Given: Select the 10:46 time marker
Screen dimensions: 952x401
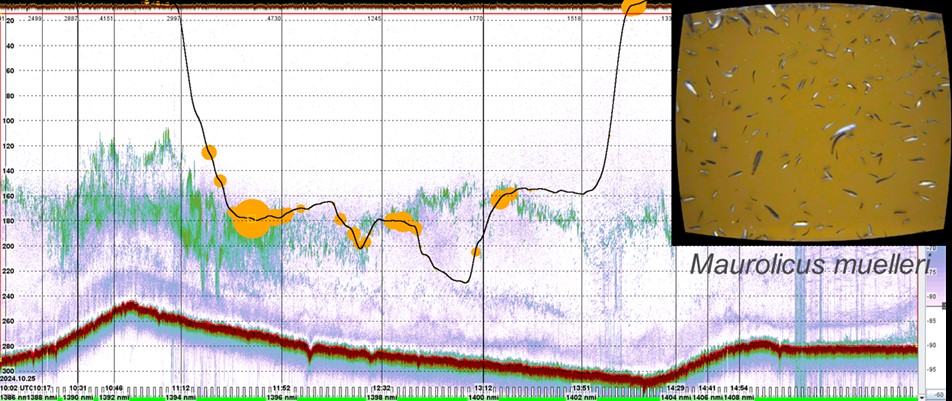Looking at the screenshot, I should coord(113,387).
